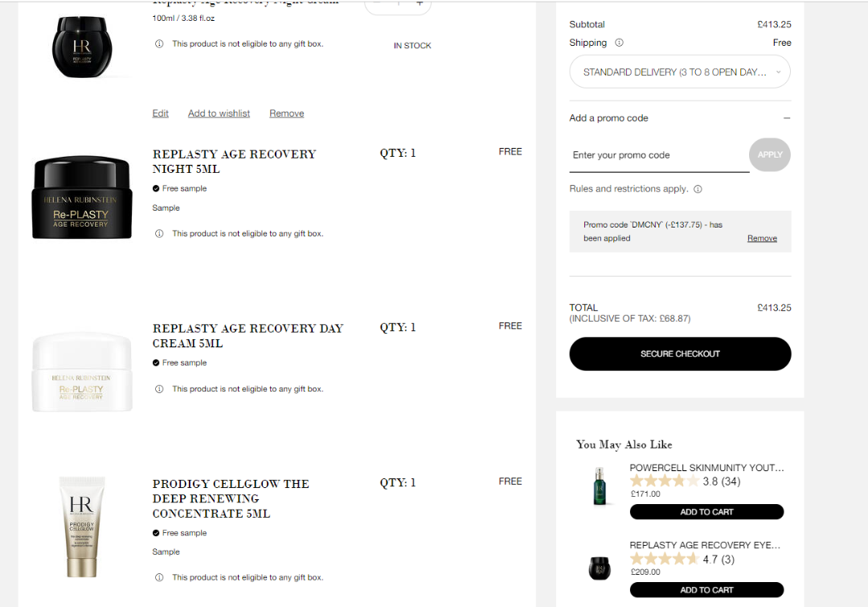Screen dimensions: 868x607
Task: Collapse the Add a promo code section
Action: (787, 118)
